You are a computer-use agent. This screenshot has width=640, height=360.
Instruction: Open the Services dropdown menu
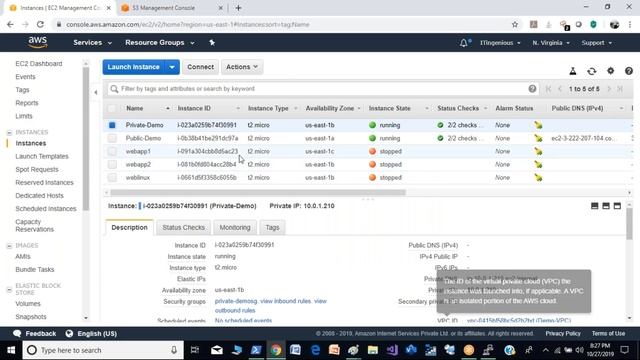coord(93,42)
